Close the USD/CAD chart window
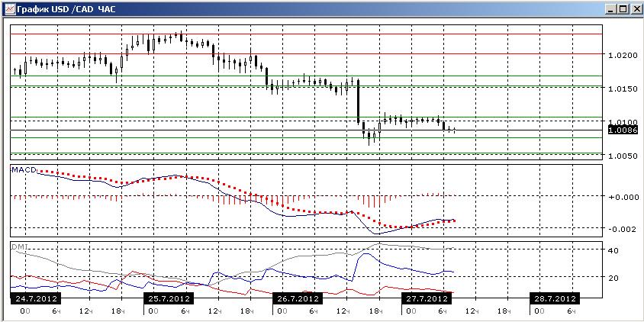The width and height of the screenshot is (644, 322). click(x=635, y=8)
